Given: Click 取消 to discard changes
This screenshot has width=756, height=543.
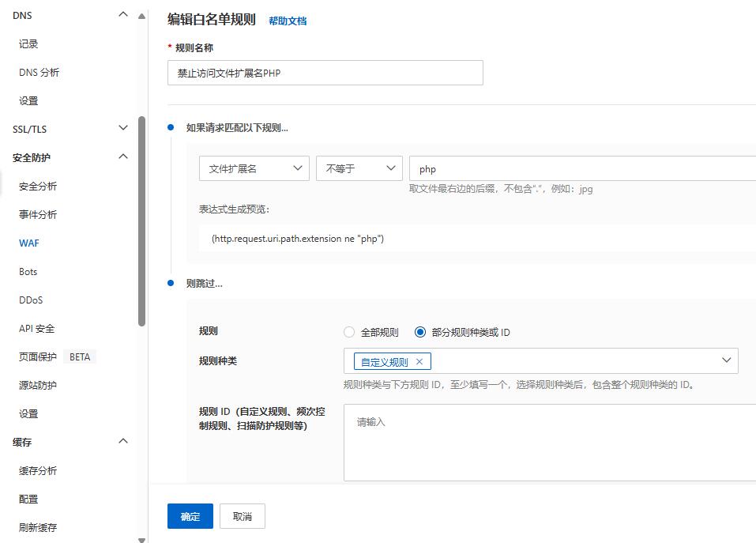Looking at the screenshot, I should tap(242, 515).
